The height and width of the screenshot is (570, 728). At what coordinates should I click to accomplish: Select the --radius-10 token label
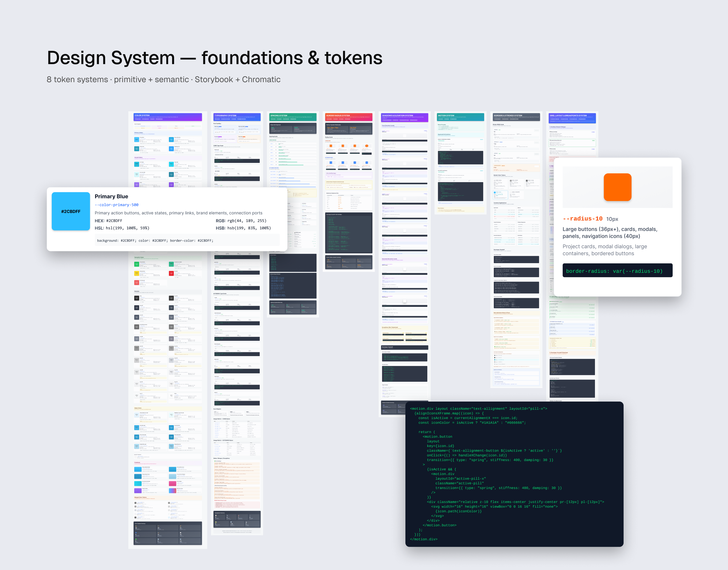[x=582, y=219]
